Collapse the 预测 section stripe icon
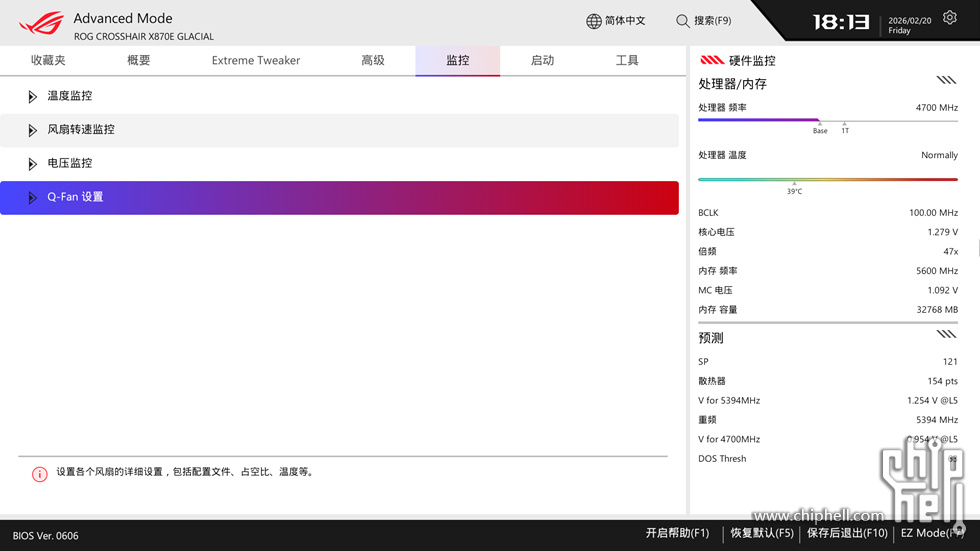This screenshot has width=980, height=551. click(946, 335)
